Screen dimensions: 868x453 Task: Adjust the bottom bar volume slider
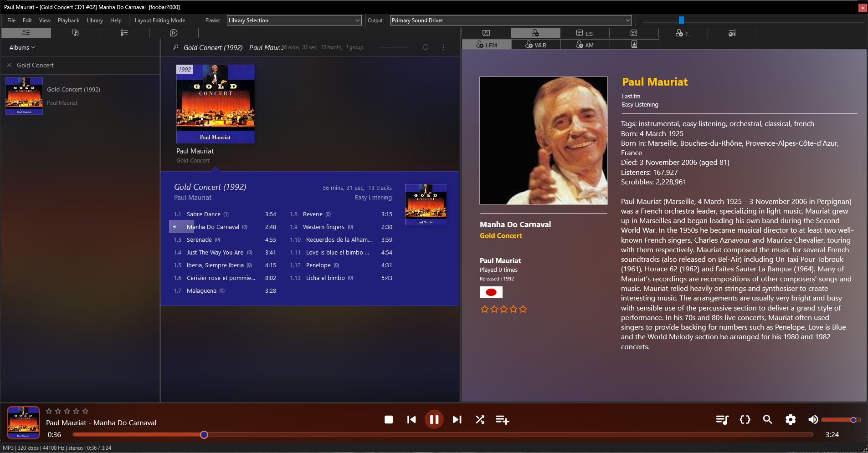(841, 420)
